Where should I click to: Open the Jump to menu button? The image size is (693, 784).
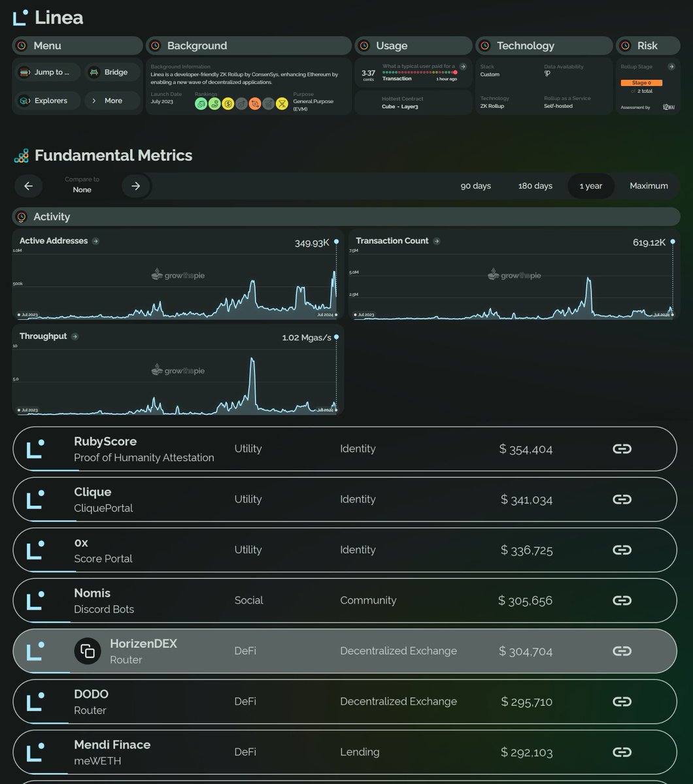tap(47, 72)
